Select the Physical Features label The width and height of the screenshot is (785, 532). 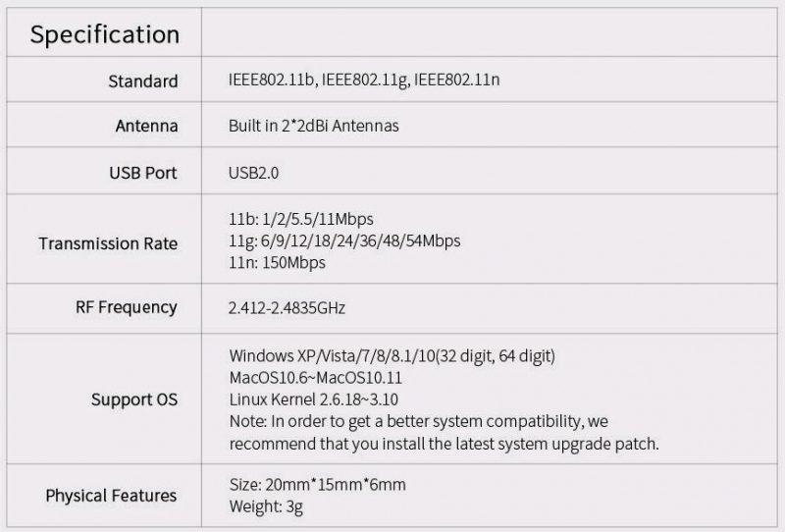point(111,496)
